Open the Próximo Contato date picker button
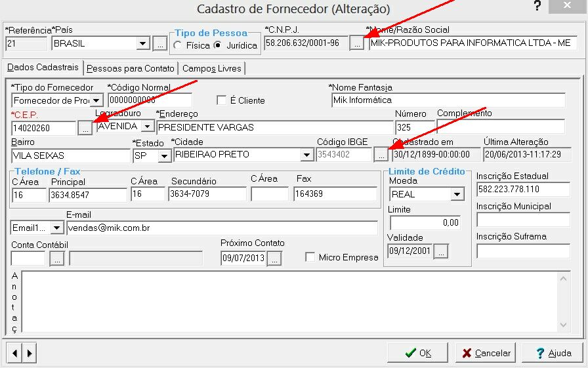The height and width of the screenshot is (368, 588). 274,258
